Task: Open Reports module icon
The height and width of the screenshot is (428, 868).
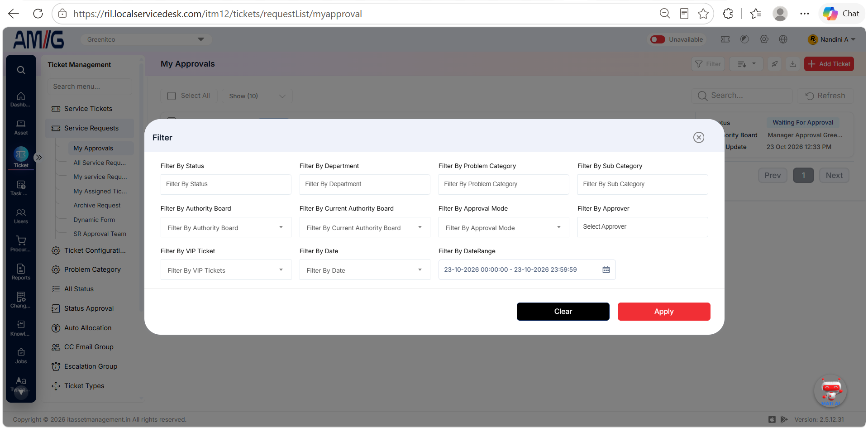Action: tap(21, 272)
